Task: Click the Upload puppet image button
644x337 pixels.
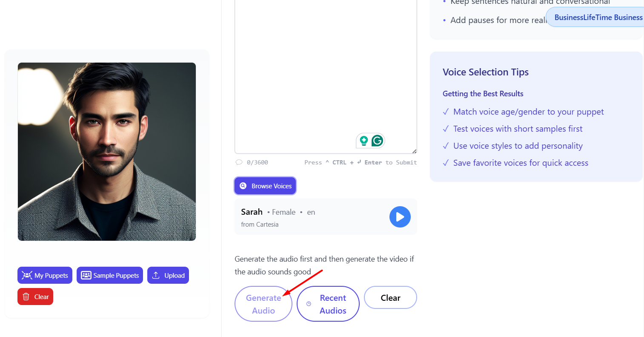Action: (x=168, y=275)
